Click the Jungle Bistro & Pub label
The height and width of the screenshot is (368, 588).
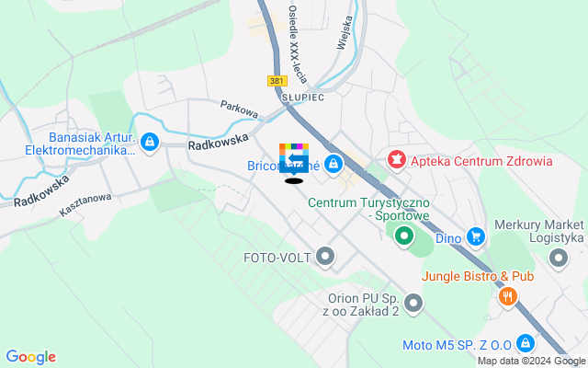click(478, 276)
